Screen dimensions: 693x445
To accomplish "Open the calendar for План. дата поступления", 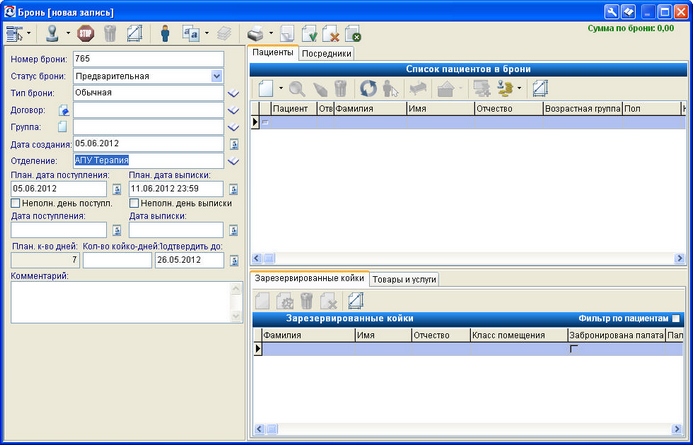I will tap(116, 189).
